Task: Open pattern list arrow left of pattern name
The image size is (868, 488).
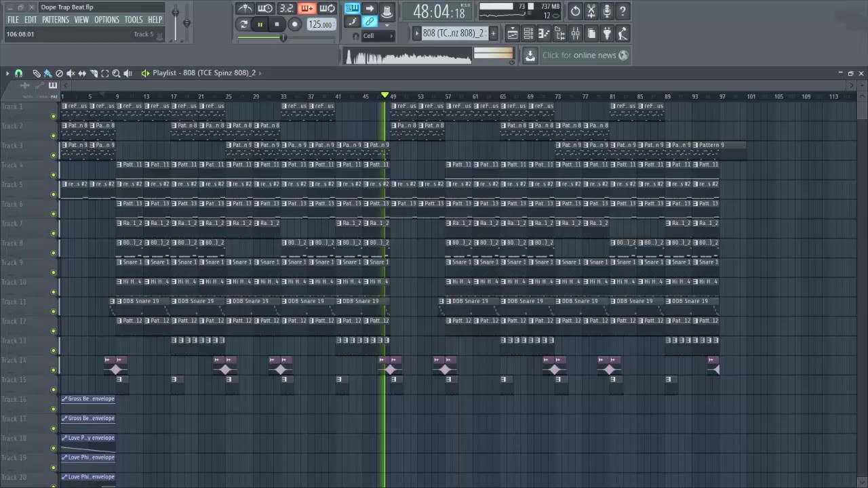Action: [416, 33]
